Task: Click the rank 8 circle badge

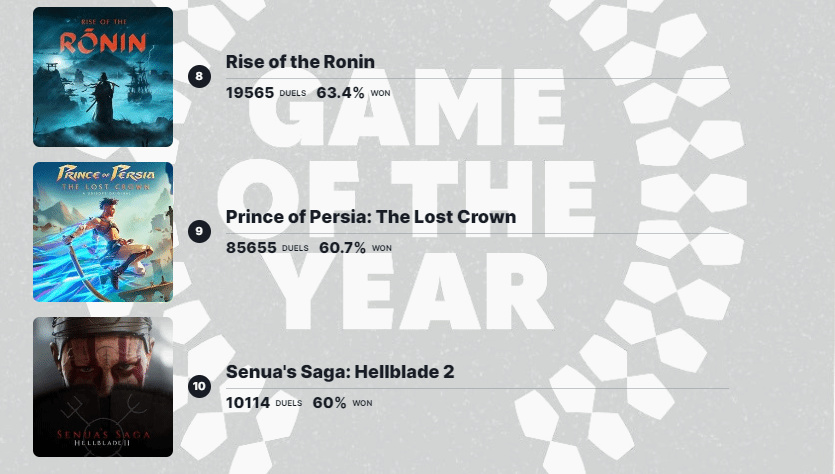Action: 199,76
